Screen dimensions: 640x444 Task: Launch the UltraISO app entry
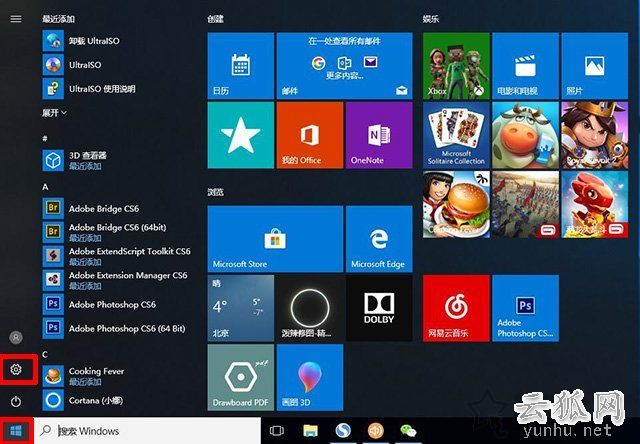[118, 64]
